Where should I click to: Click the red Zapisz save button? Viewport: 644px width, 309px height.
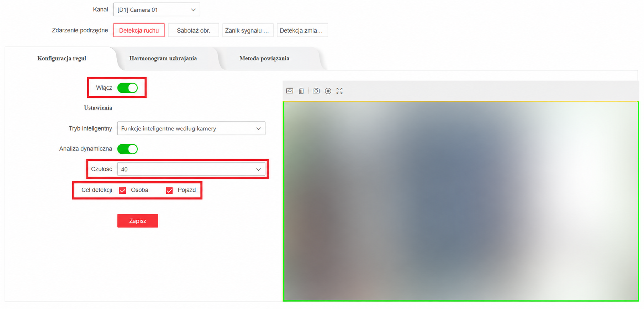138,221
